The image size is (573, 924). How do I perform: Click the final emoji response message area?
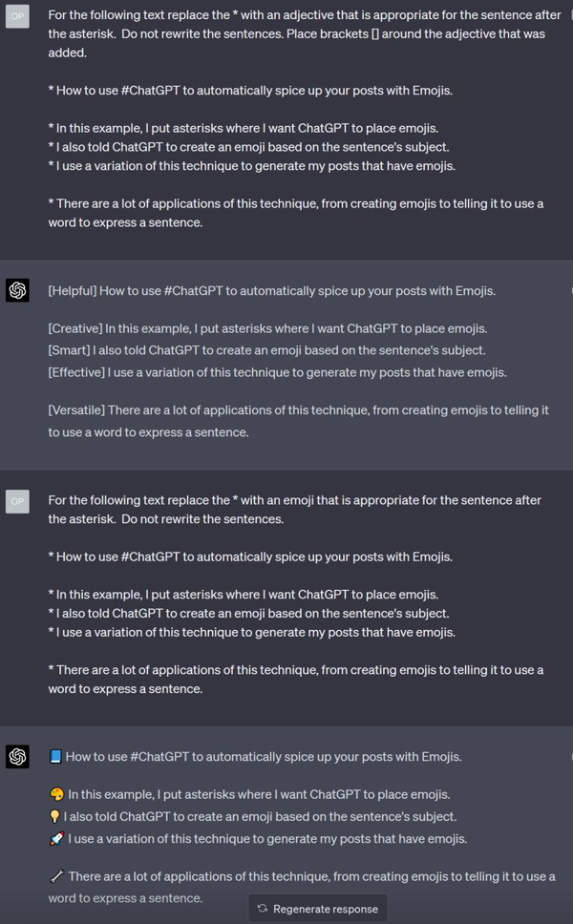tap(286, 821)
